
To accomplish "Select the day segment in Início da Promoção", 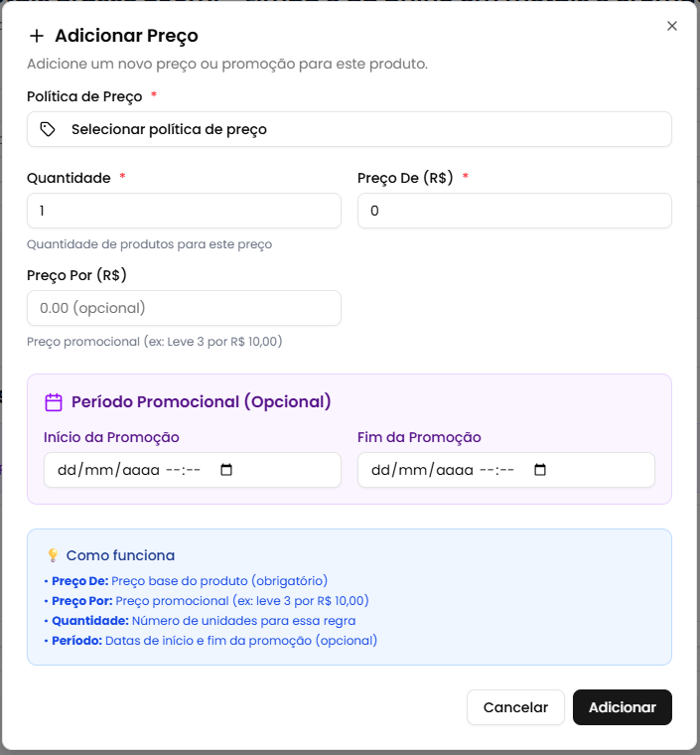I will [x=69, y=470].
